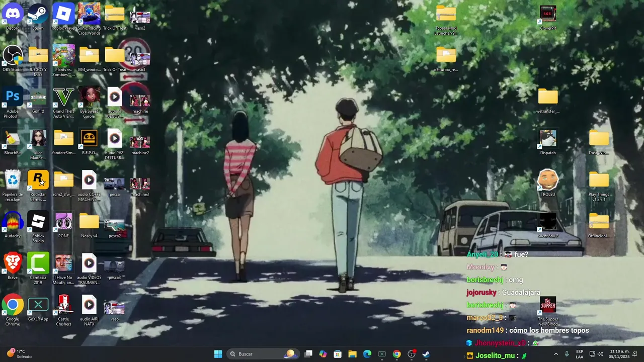Open Google Chrome desktop shortcut
Image resolution: width=644 pixels, height=362 pixels.
point(13,310)
